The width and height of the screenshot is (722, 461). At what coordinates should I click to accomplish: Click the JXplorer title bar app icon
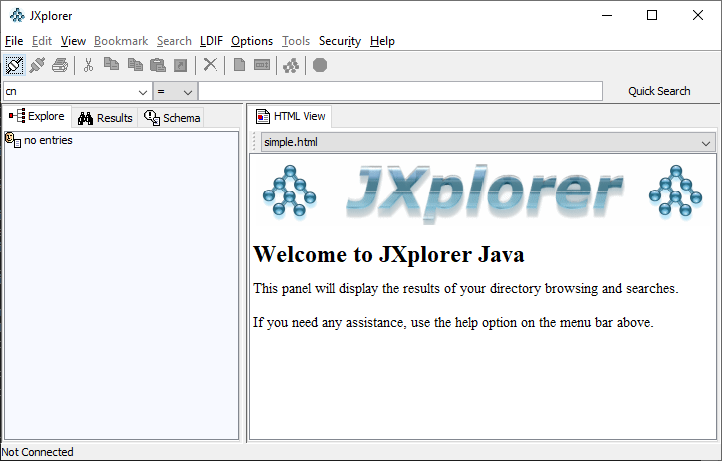pos(17,15)
